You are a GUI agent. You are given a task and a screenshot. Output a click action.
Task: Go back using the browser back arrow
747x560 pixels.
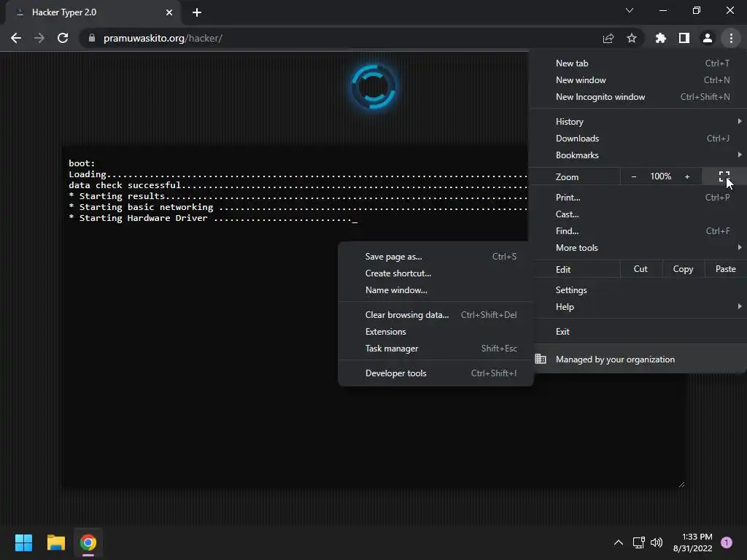click(16, 38)
